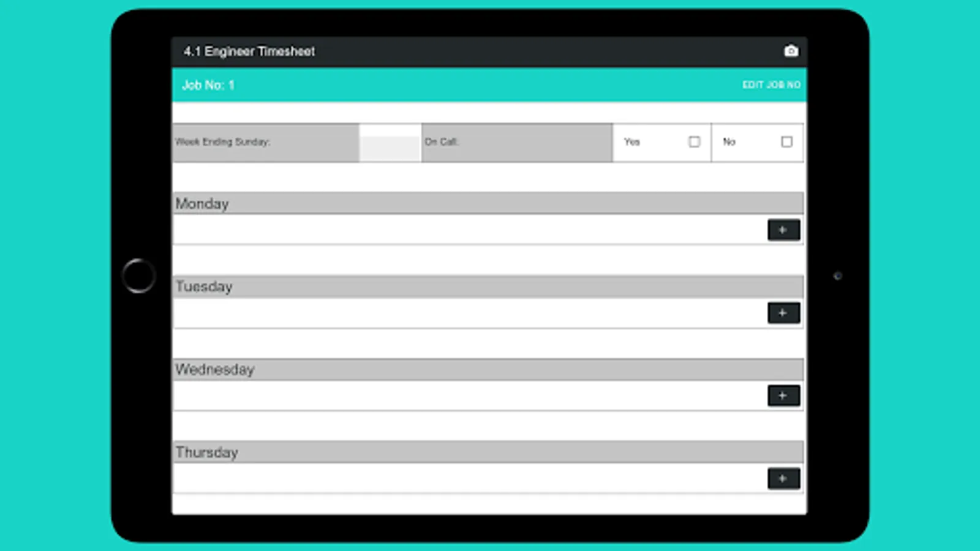980x551 pixels.
Task: Add an entry with Thursday's plus button
Action: point(783,479)
